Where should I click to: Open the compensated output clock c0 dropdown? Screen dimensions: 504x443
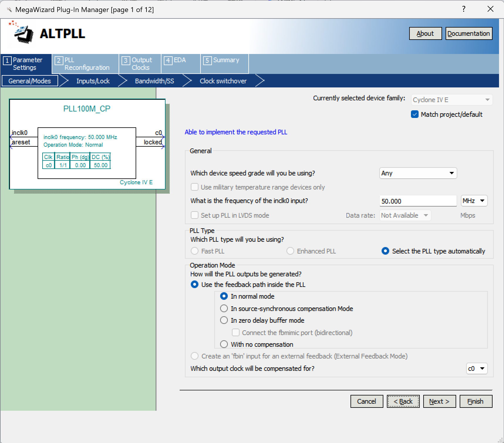click(477, 368)
